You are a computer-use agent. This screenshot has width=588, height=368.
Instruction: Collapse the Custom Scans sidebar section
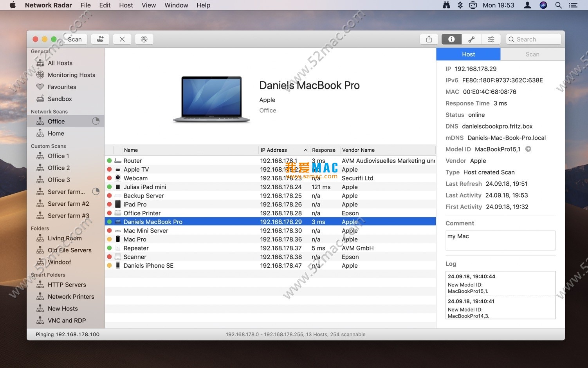tap(48, 146)
